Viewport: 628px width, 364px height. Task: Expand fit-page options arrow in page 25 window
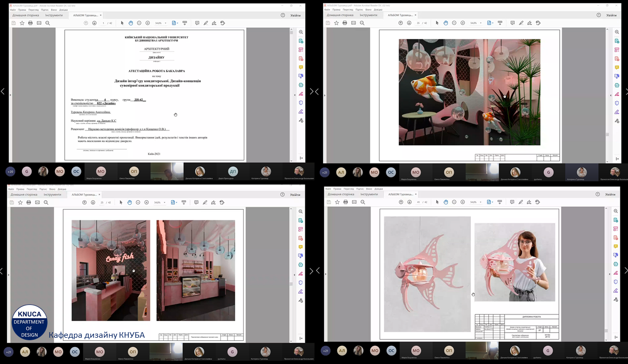(x=177, y=203)
